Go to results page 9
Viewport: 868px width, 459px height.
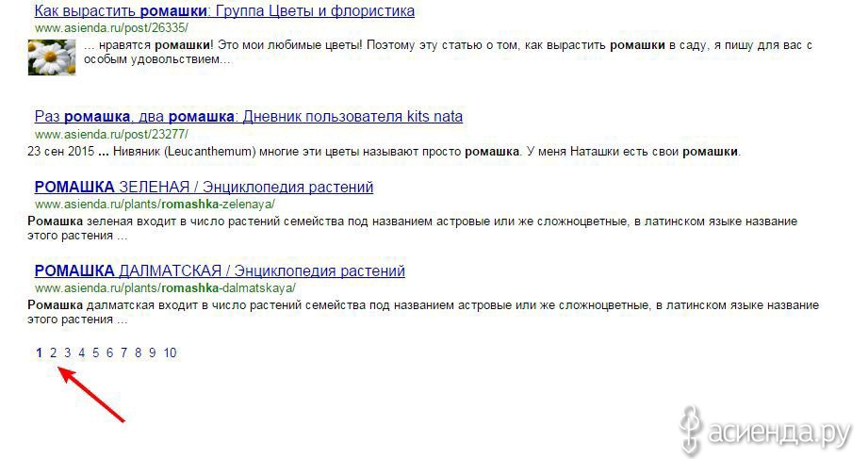pos(153,352)
